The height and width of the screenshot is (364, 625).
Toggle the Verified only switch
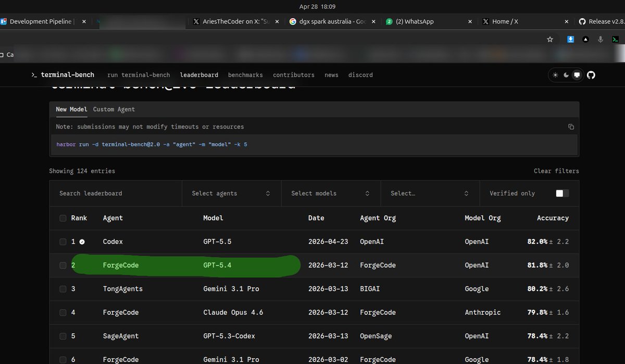[562, 193]
